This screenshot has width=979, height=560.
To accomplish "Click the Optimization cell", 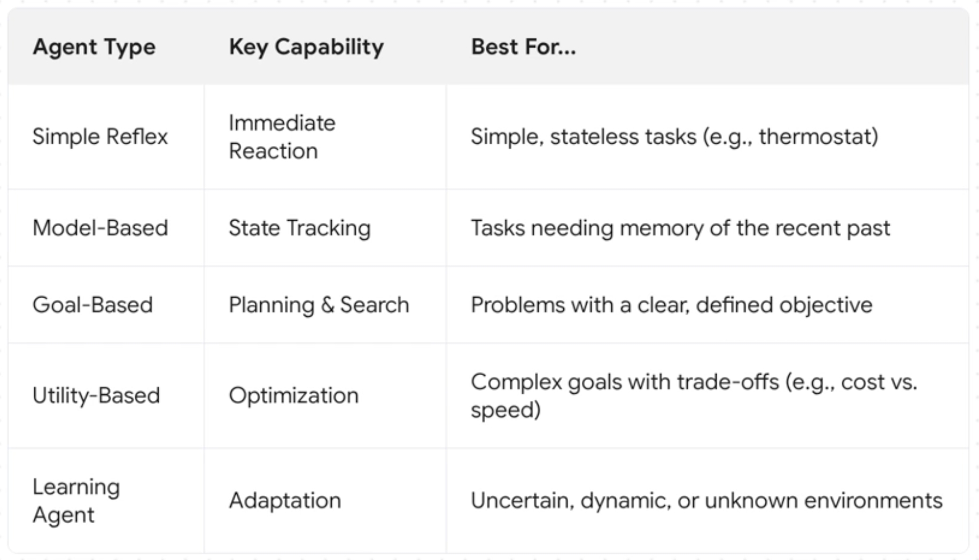I will pyautogui.click(x=293, y=396).
